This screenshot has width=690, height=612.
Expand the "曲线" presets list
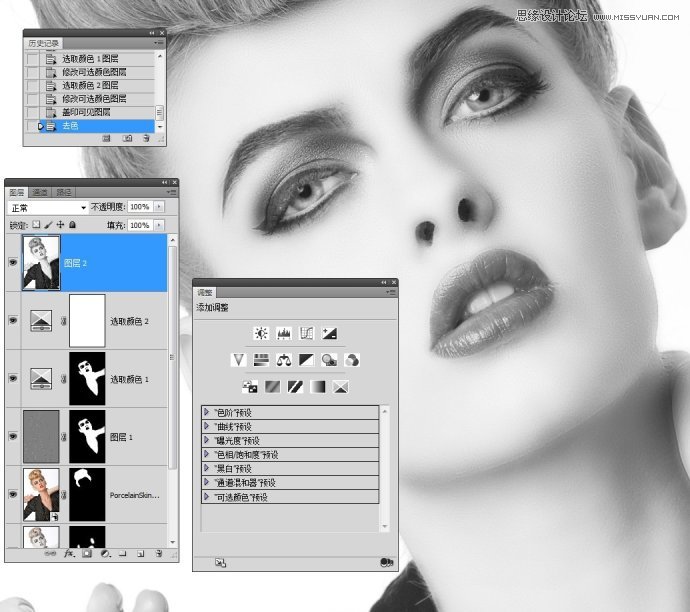207,426
